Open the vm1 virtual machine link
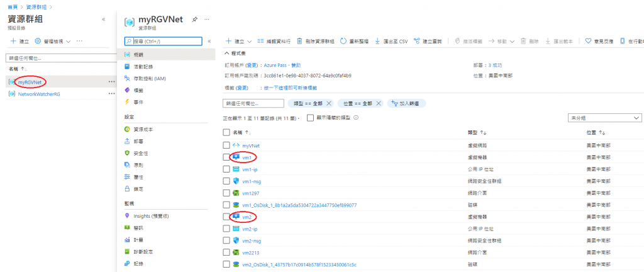This screenshot has height=272, width=644. [247, 157]
